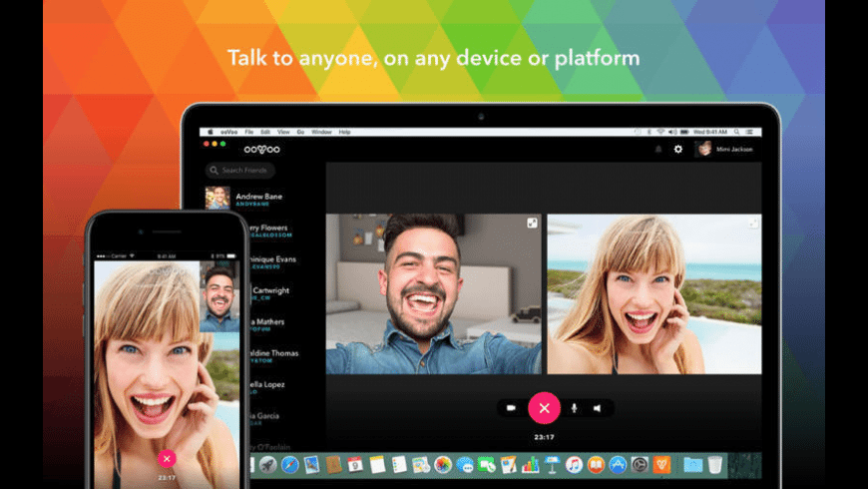The height and width of the screenshot is (489, 868).
Task: Click the Wi-Fi status icon in the menu bar
Action: [660, 133]
